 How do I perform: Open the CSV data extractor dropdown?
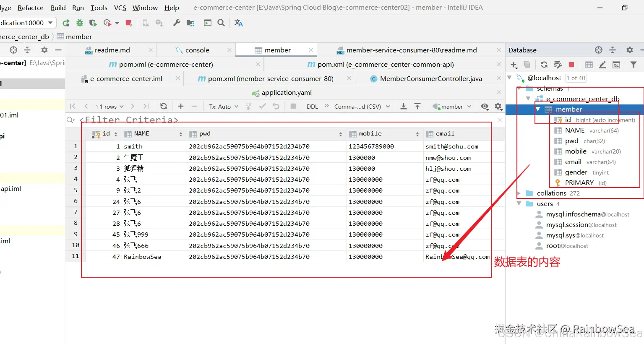(362, 107)
